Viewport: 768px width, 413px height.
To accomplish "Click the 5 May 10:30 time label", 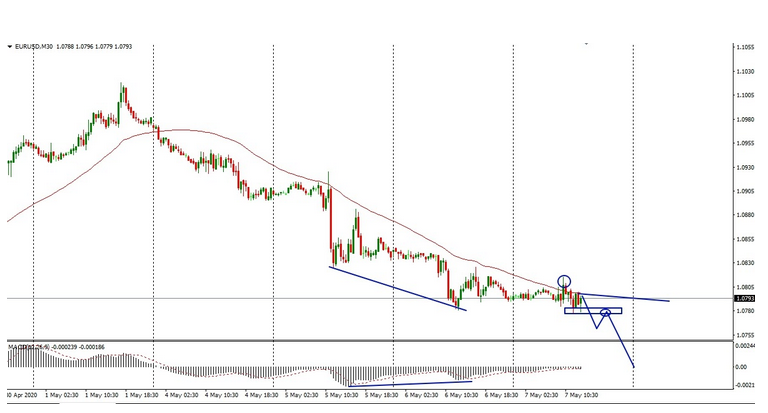I will tap(343, 395).
